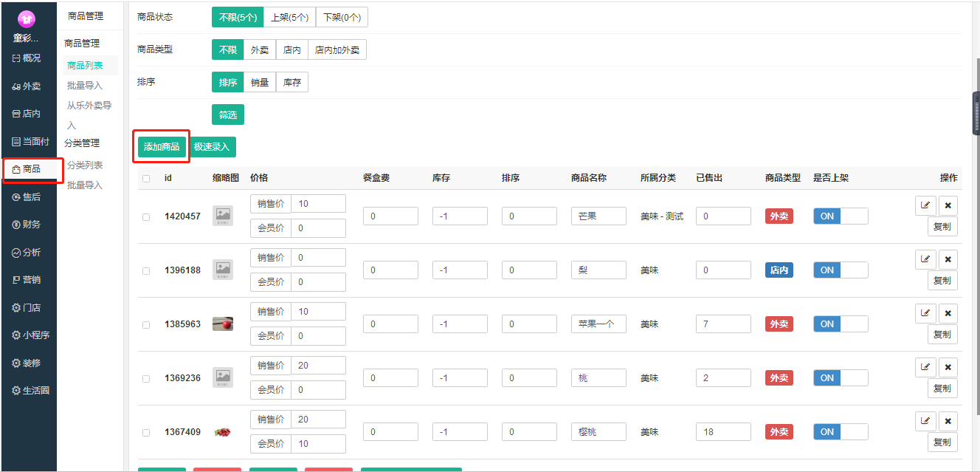Open 小程序 in the left sidebar

click(x=31, y=335)
